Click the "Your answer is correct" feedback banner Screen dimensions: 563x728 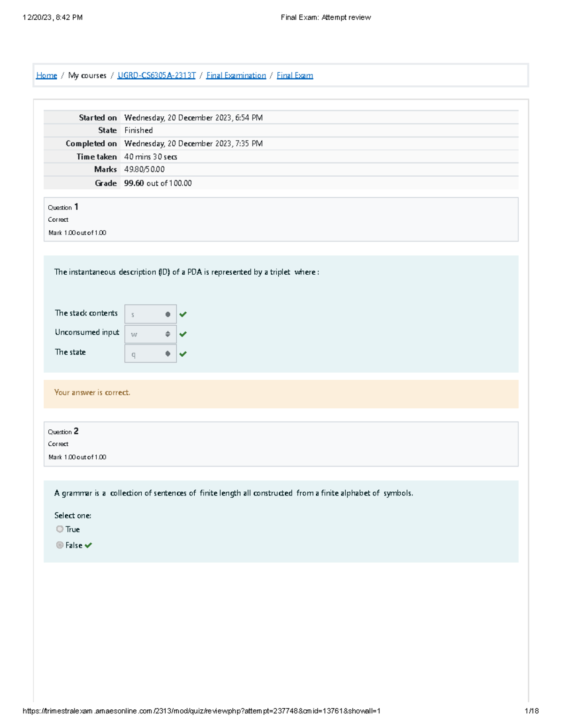point(281,394)
